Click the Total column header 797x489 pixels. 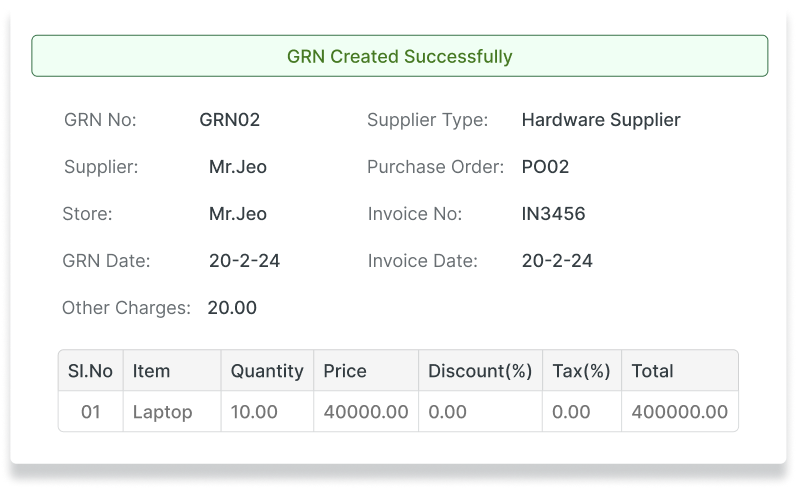(653, 371)
